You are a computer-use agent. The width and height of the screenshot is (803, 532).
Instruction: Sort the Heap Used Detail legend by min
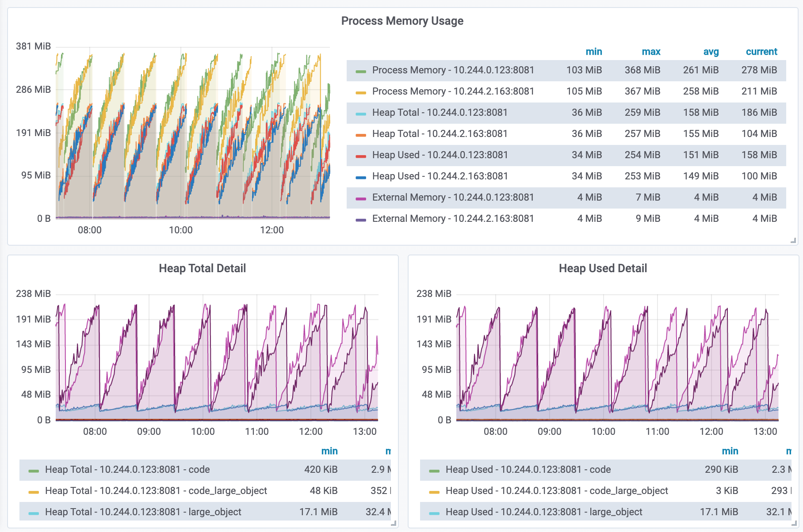coord(730,451)
